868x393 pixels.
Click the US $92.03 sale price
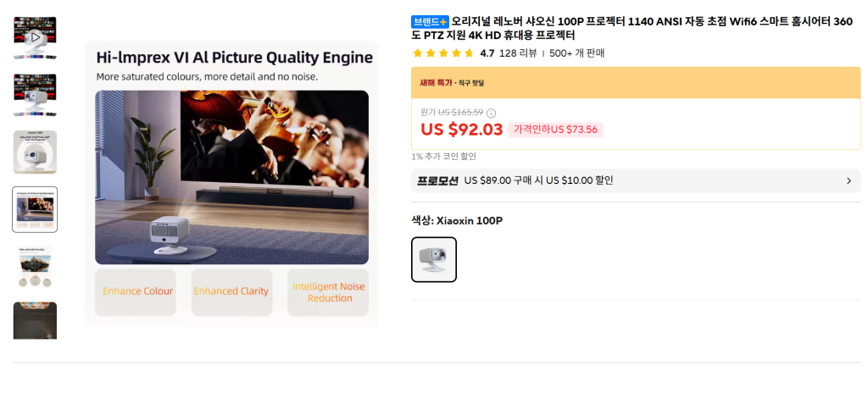pos(462,130)
